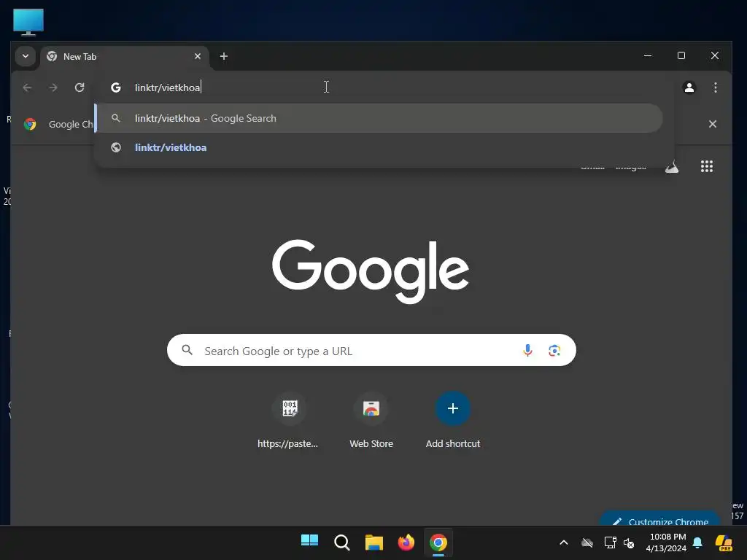Open desktop monitor icon on desktop
This screenshot has height=560, width=747.
(x=28, y=23)
